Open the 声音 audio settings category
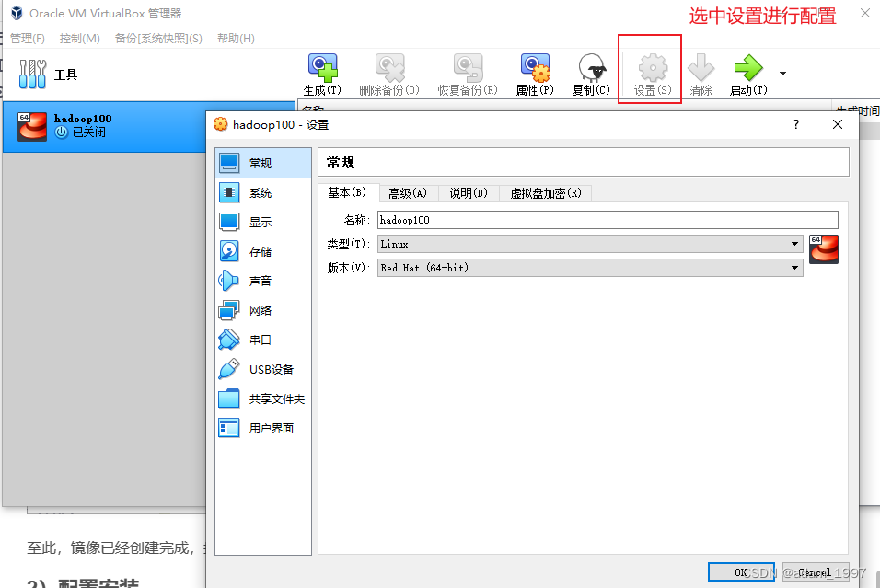Screen dimensions: 880x588 point(263,281)
